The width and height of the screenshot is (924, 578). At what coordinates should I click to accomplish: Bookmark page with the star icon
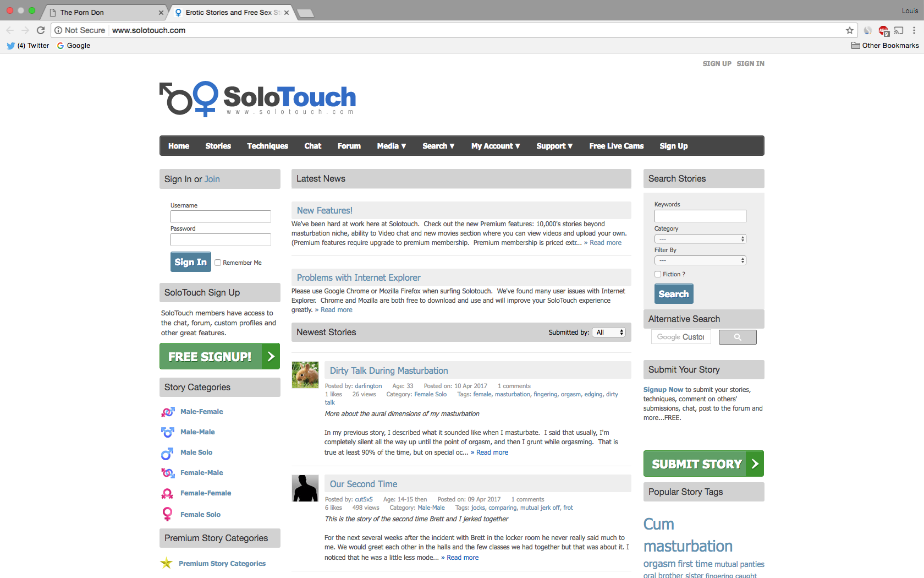(850, 30)
